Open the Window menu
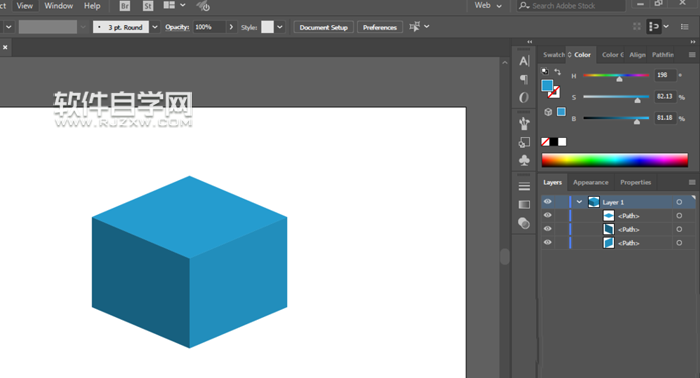Screen dimensions: 700x378 pos(58,6)
